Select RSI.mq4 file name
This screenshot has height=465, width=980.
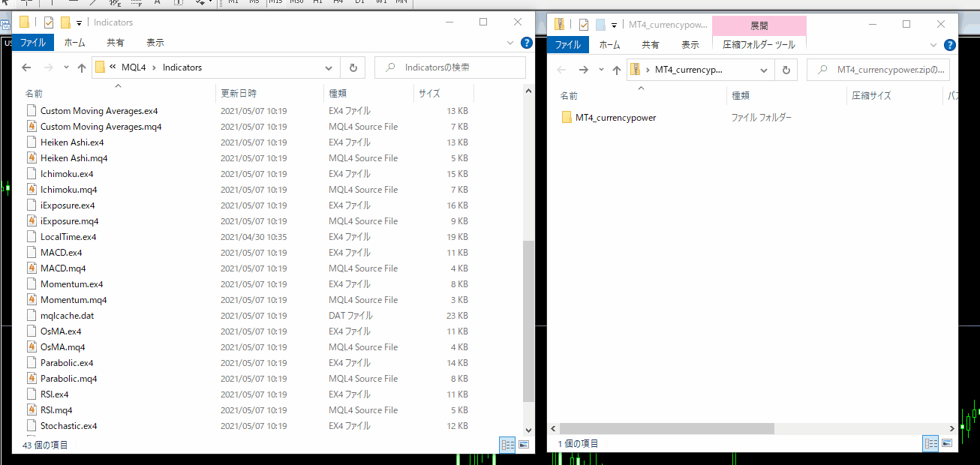click(x=56, y=410)
